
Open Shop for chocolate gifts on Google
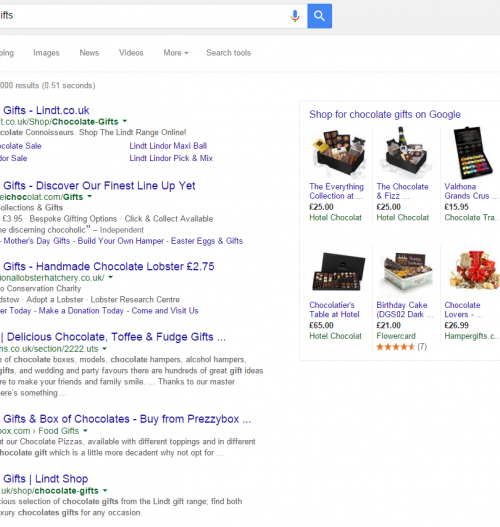(x=385, y=114)
